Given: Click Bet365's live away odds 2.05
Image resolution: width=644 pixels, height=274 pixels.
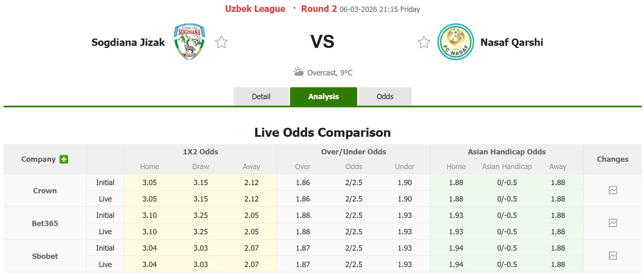Looking at the screenshot, I should coord(251,231).
